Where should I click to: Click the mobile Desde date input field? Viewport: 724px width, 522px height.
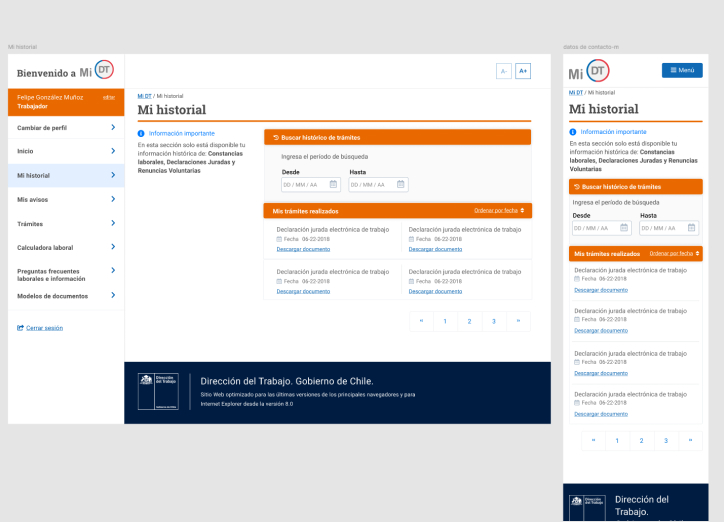point(600,227)
